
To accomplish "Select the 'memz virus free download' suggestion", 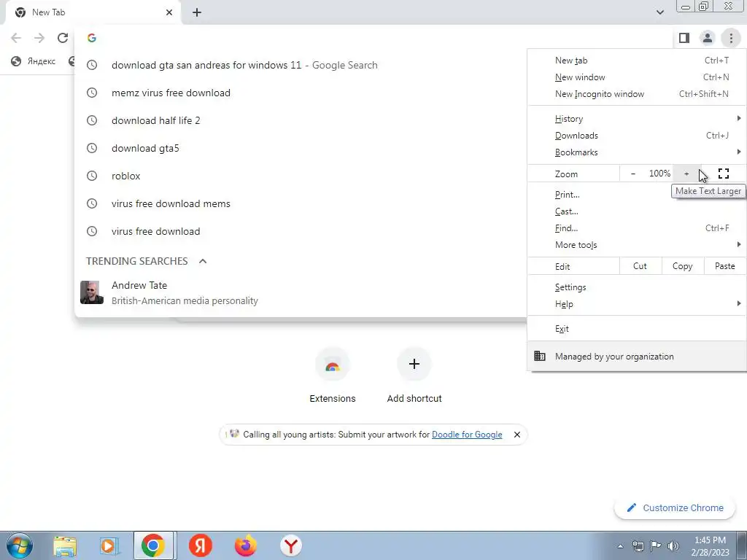I will [x=300, y=93].
